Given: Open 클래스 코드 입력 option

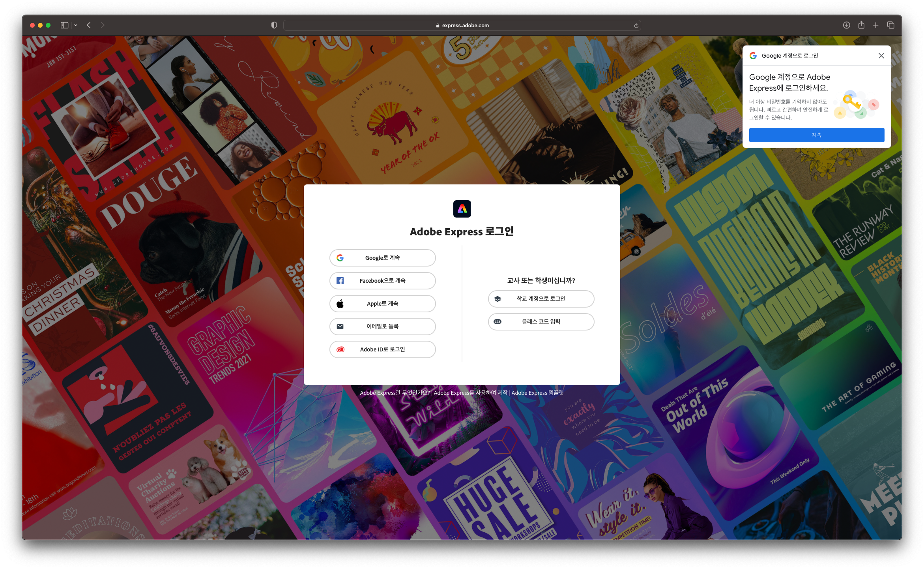Looking at the screenshot, I should [541, 322].
